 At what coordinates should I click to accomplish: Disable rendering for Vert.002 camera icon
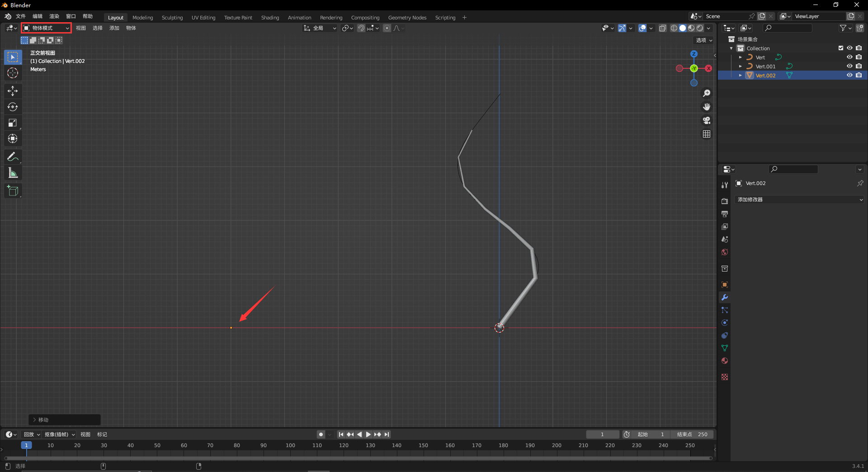click(859, 75)
